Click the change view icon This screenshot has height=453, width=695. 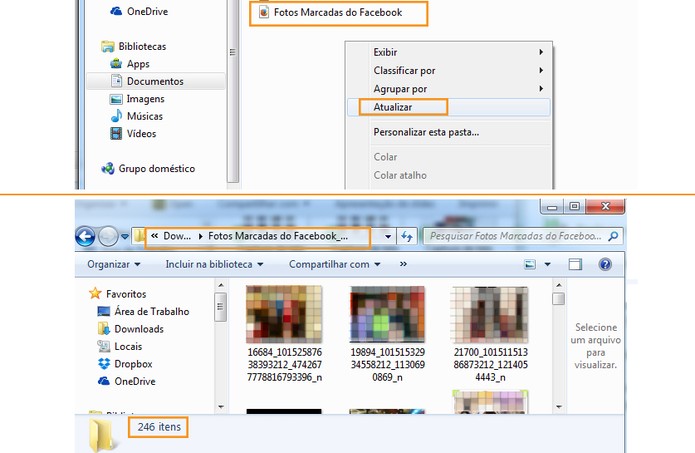point(531,265)
